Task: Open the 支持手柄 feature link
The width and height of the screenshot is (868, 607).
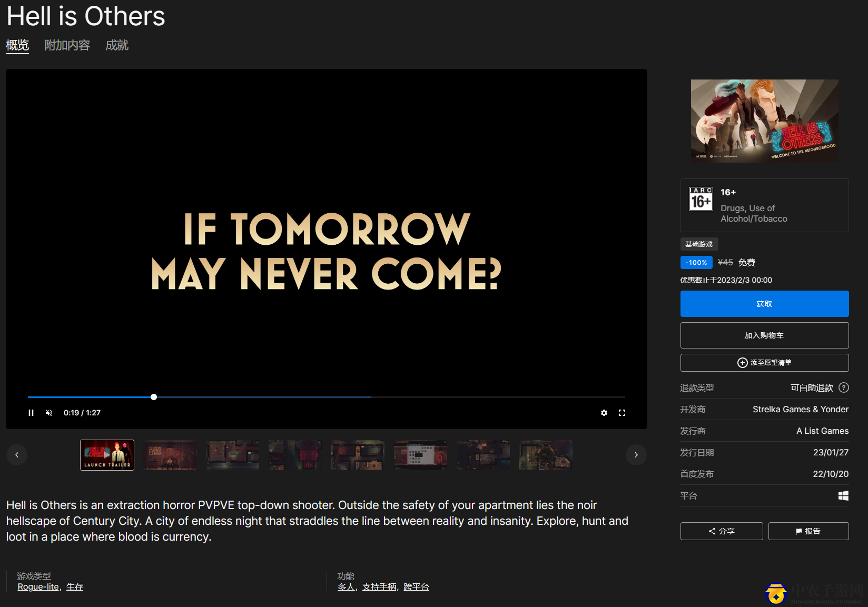Action: (379, 587)
